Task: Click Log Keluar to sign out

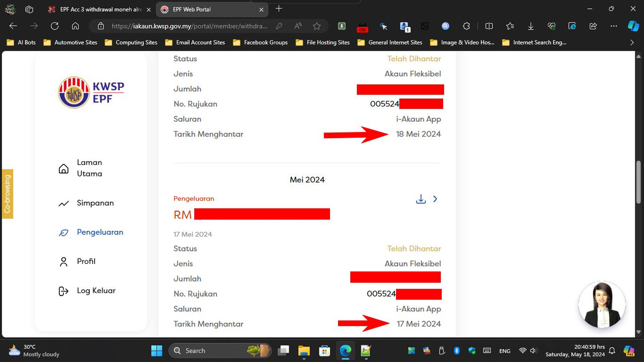Action: [x=87, y=291]
